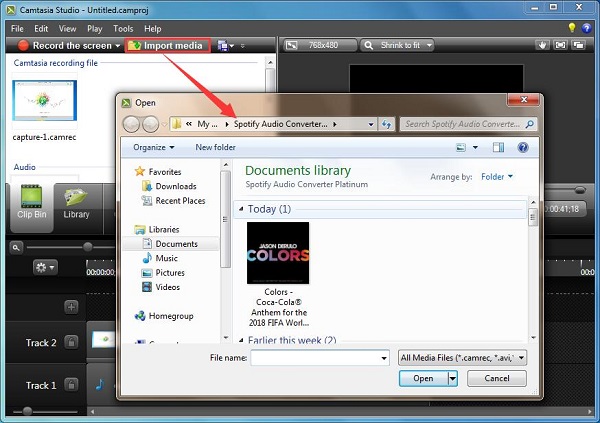600x423 pixels.
Task: Open the Shrink to fit dropdown arrow
Action: (429, 45)
